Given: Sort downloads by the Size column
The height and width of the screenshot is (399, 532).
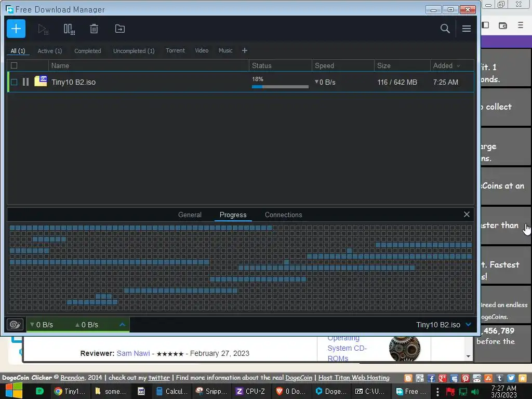Looking at the screenshot, I should coord(402,65).
